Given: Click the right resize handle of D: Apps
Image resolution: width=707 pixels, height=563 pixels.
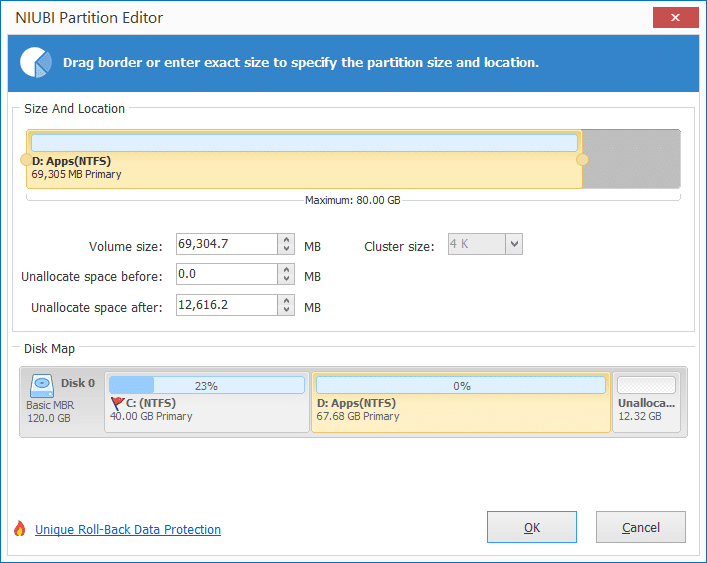Looking at the screenshot, I should [583, 160].
